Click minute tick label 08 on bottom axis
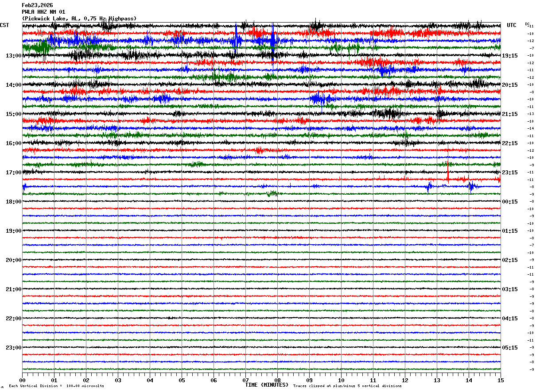This screenshot has height=392, width=536. click(x=277, y=380)
